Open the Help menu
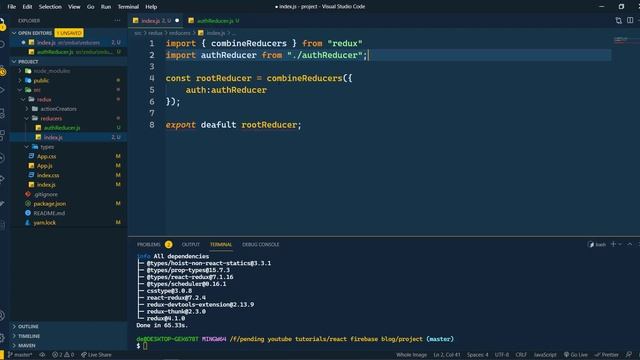Viewport: 640px width, 360px height. coord(151,7)
